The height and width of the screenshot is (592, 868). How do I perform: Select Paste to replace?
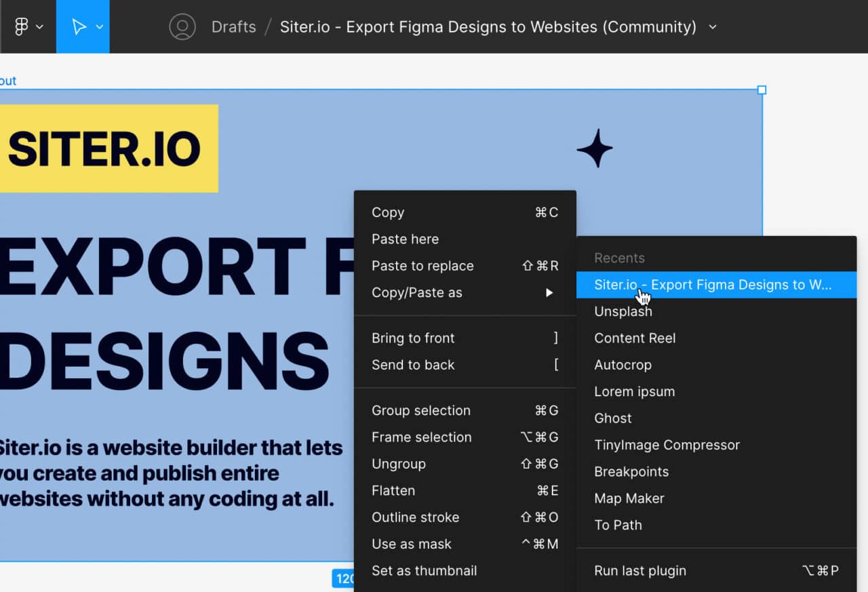point(422,266)
